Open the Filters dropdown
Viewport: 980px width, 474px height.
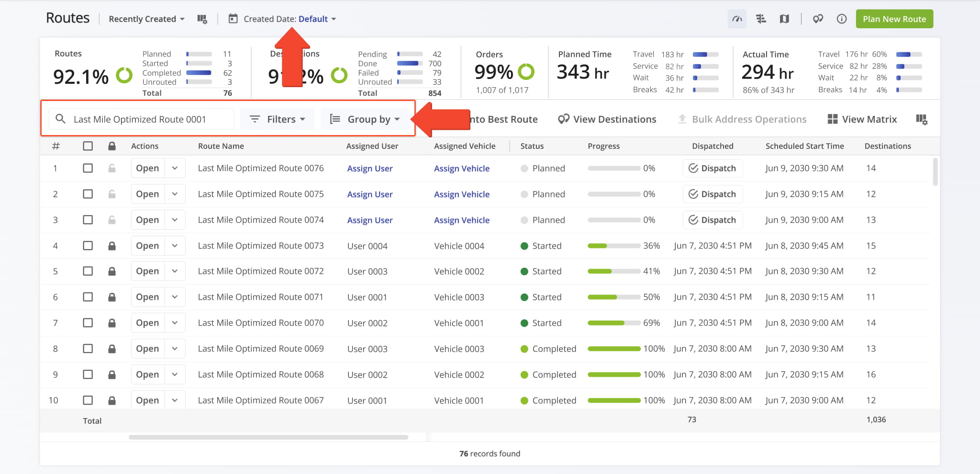[x=277, y=119]
